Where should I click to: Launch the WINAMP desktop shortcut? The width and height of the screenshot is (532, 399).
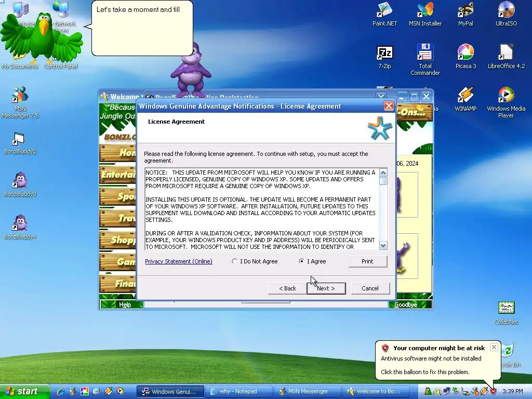tap(465, 99)
